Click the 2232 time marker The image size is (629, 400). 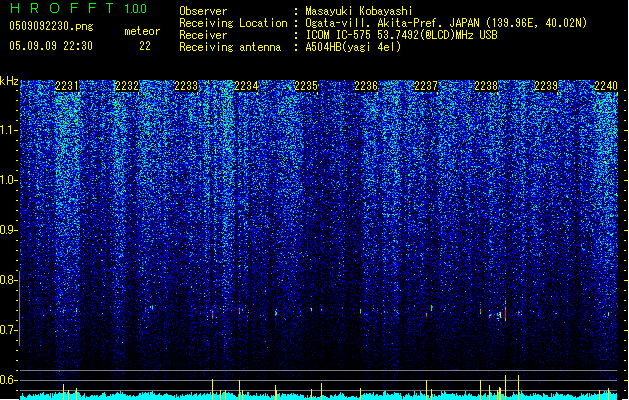tap(127, 86)
